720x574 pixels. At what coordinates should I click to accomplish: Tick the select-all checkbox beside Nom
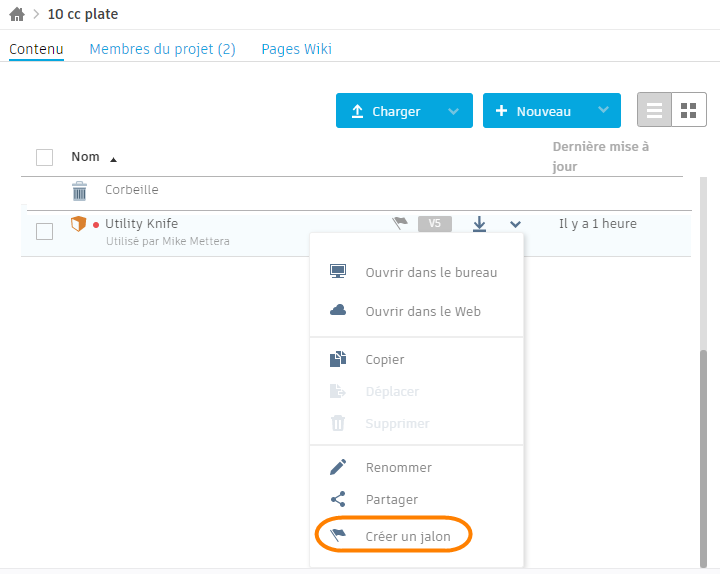click(45, 158)
